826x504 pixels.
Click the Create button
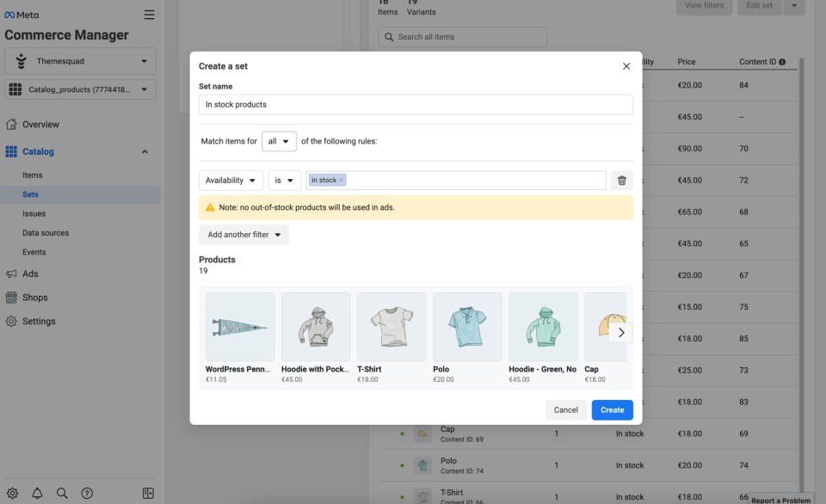tap(612, 410)
